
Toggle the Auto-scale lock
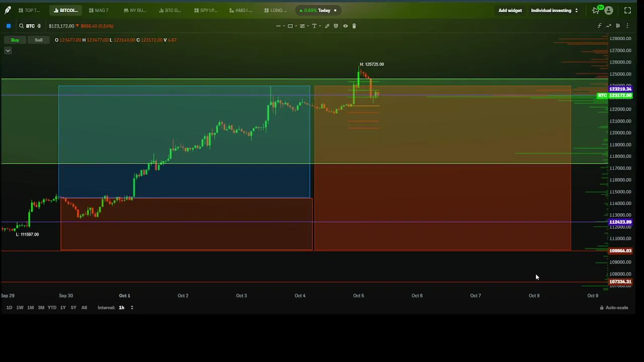(x=614, y=308)
